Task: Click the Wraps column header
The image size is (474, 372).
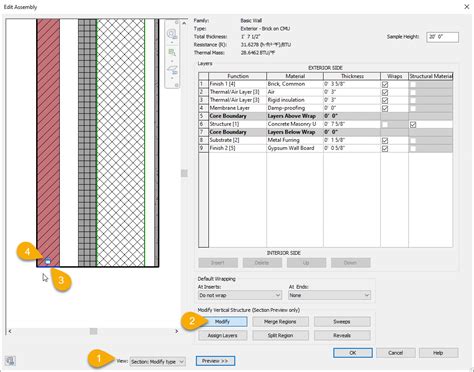Action: pyautogui.click(x=395, y=76)
